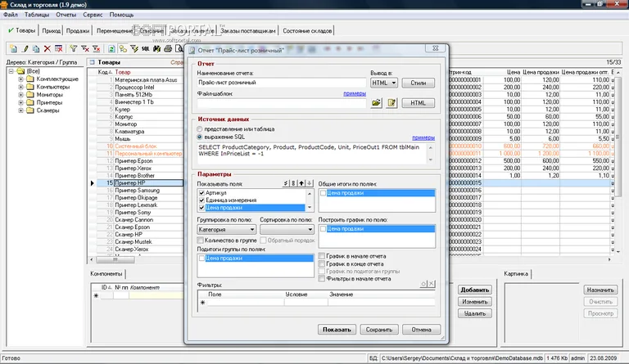Uncheck the 'Артикул' field checkbox

pyautogui.click(x=201, y=193)
